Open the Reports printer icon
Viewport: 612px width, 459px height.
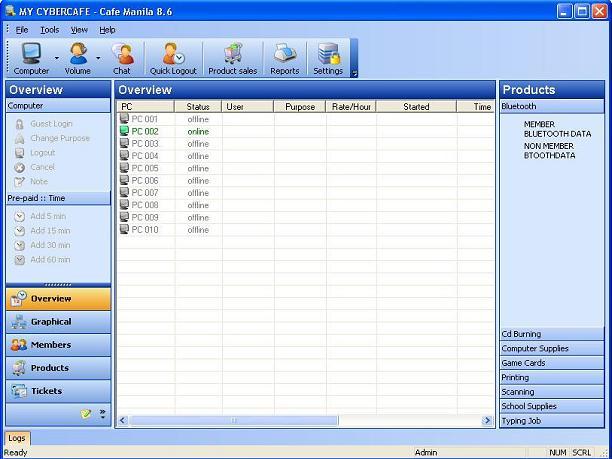285,54
